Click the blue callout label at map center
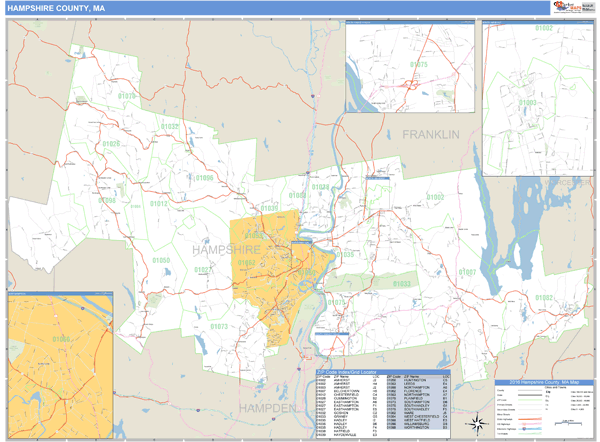 (x=303, y=242)
